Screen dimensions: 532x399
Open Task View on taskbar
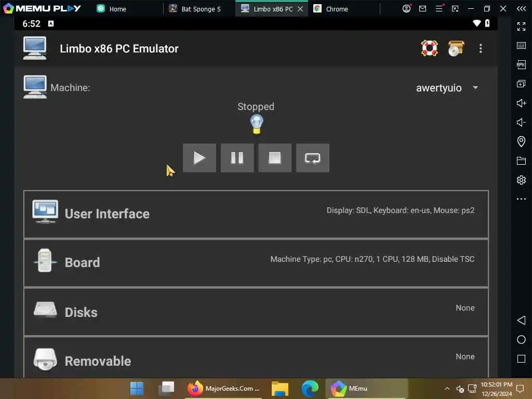166,389
